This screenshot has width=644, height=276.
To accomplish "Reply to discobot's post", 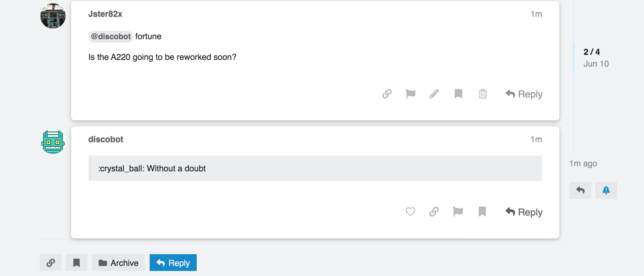I will point(524,212).
